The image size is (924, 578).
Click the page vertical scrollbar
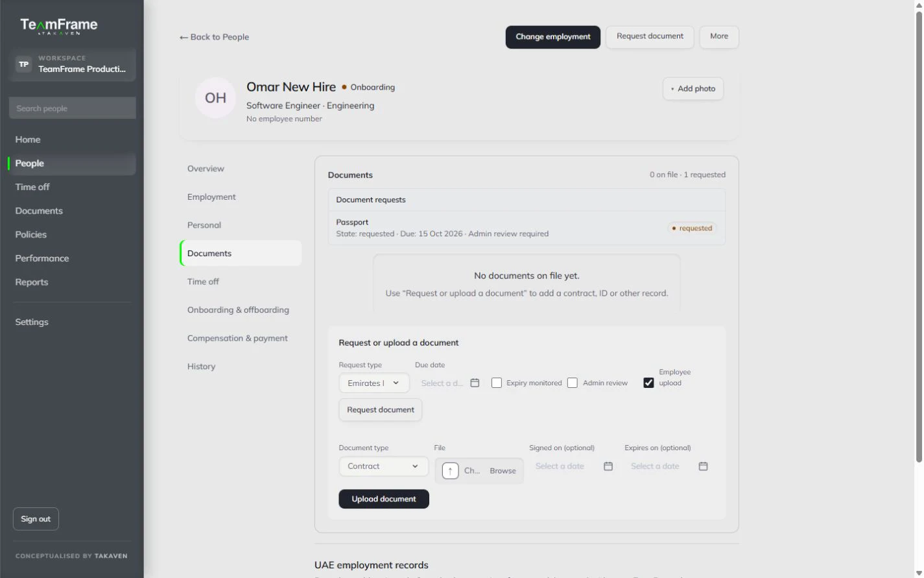(x=919, y=237)
